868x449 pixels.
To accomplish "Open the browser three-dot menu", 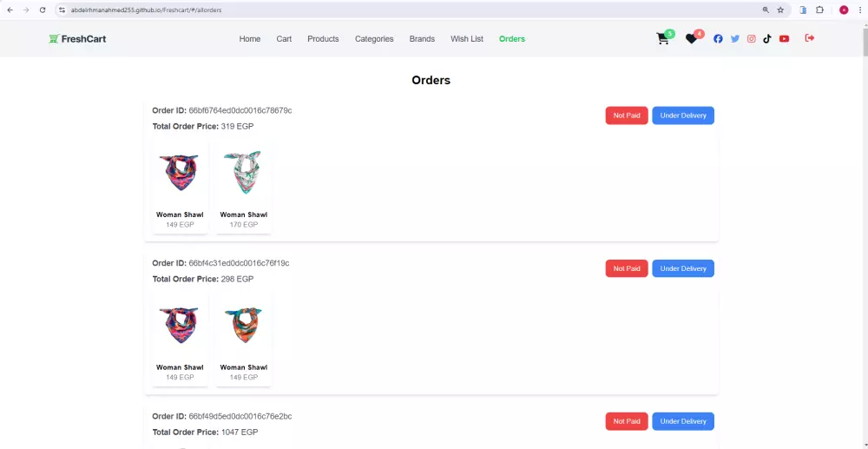I will (x=859, y=10).
